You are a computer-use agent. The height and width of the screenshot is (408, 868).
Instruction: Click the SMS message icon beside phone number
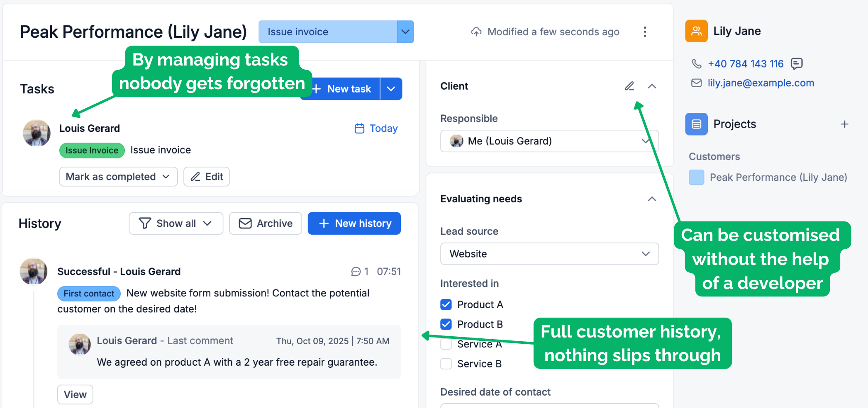[x=797, y=63]
